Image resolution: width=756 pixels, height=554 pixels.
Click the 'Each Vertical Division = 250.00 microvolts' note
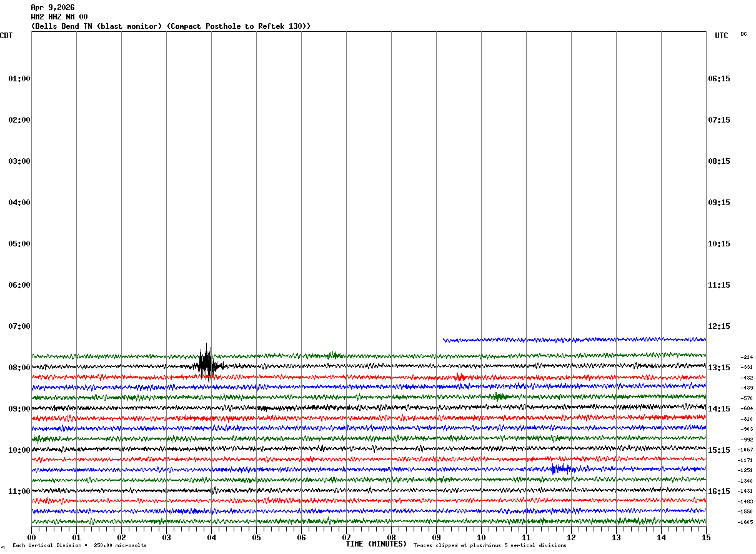[79, 545]
